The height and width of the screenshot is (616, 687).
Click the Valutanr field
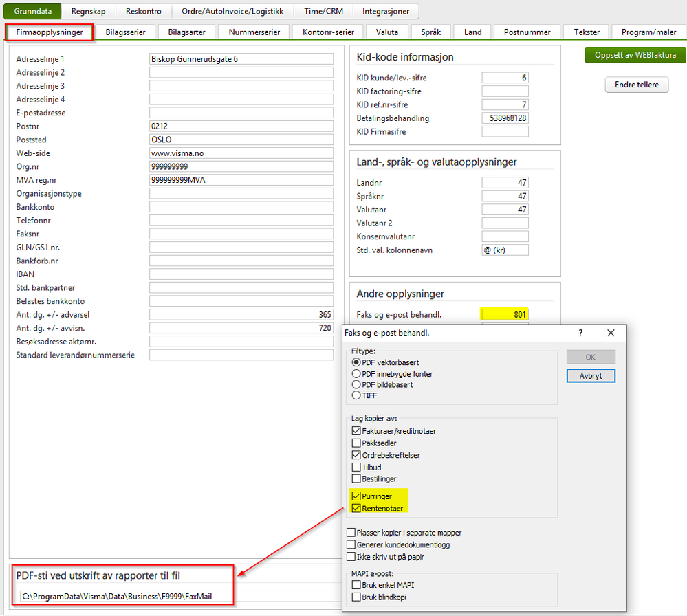coord(505,210)
